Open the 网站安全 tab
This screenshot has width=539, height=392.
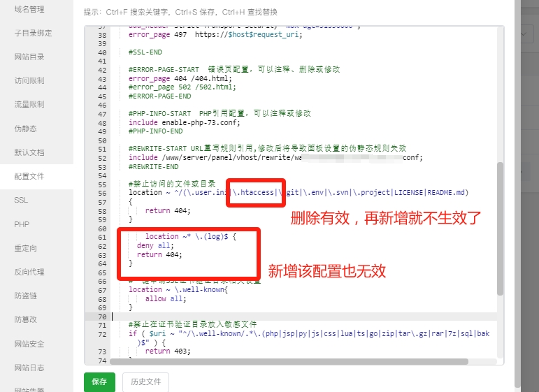pos(29,344)
